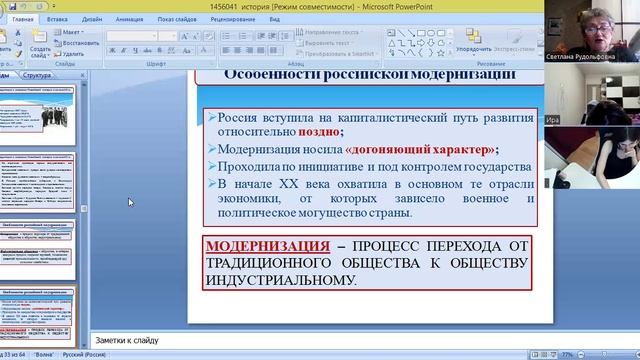Select the first slide thumbnail with people photo

click(x=37, y=116)
